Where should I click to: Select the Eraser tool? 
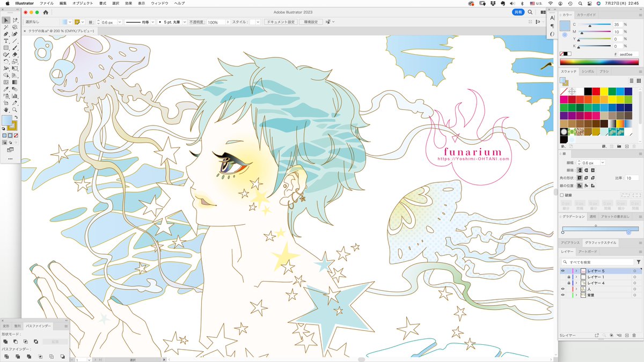click(15, 55)
